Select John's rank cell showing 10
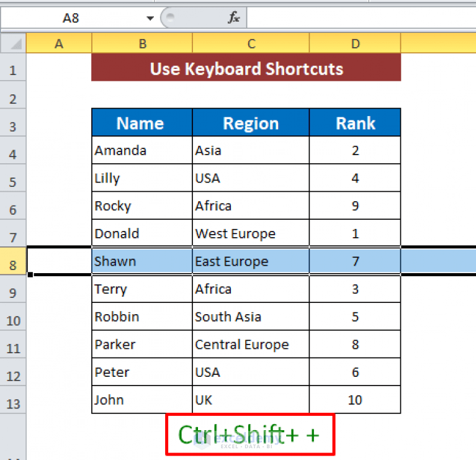This screenshot has width=476, height=460. tap(355, 400)
